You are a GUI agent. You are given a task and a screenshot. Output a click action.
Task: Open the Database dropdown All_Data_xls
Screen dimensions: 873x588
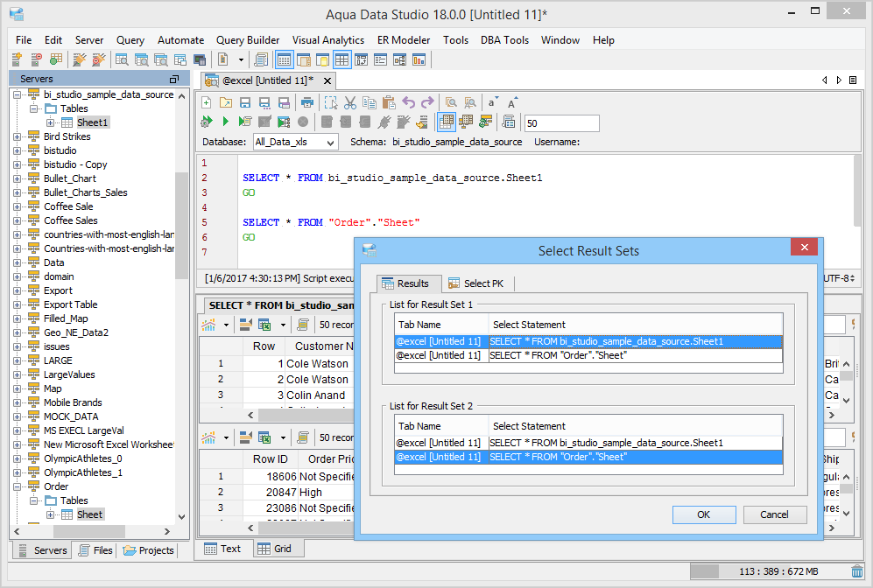click(x=295, y=142)
